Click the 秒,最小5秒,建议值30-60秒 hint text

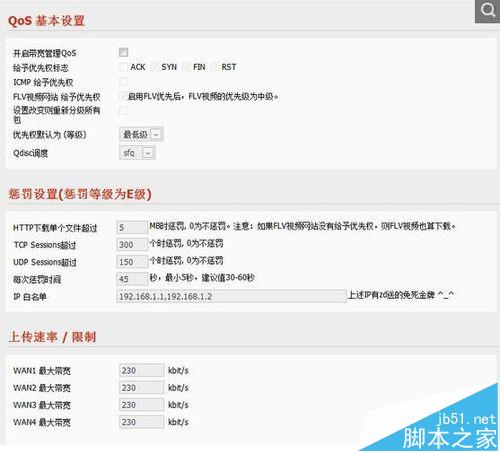pyautogui.click(x=202, y=277)
